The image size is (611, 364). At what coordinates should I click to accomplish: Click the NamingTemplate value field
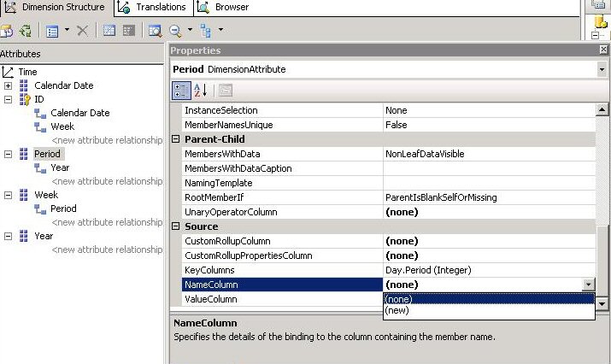(489, 183)
